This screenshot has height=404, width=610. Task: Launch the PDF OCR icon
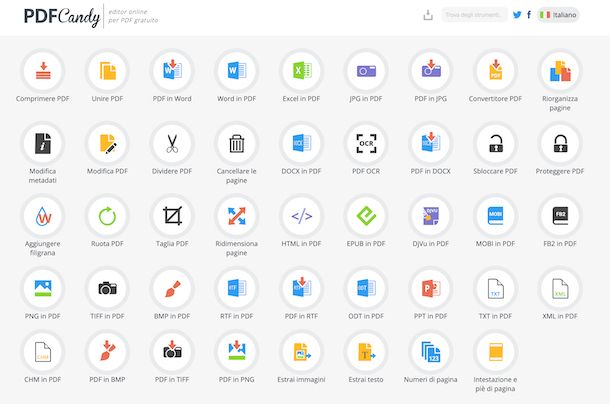[x=366, y=143]
